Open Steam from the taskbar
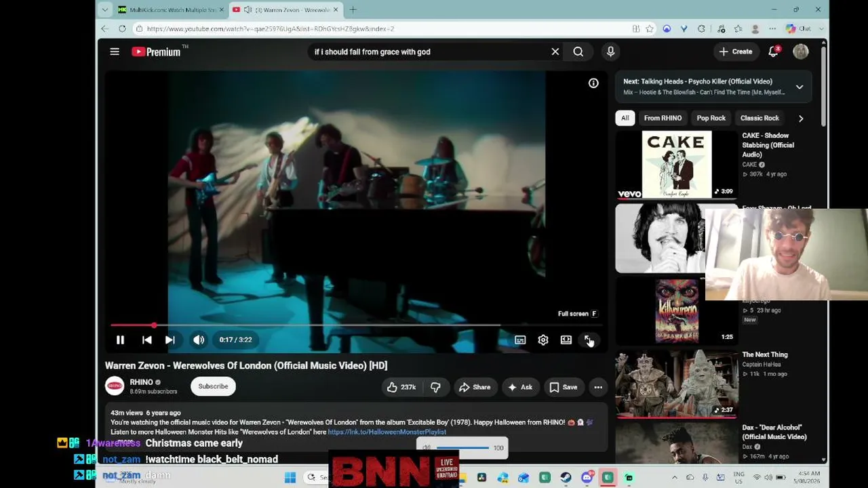 pos(566,478)
